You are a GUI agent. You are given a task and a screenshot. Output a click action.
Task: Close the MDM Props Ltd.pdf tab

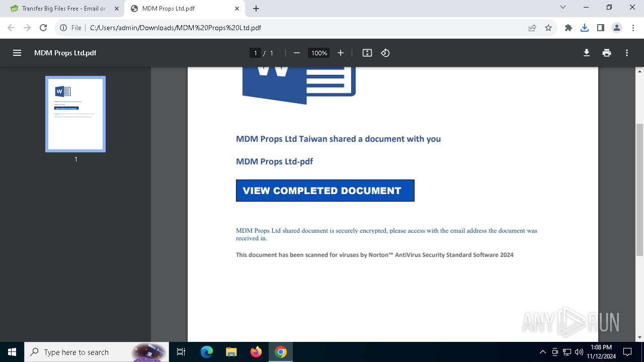coord(237,9)
